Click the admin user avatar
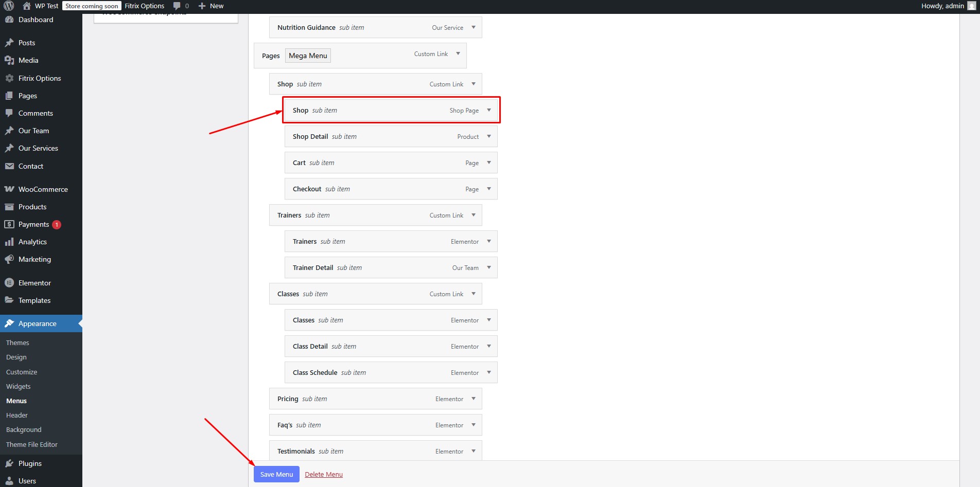This screenshot has width=980, height=487. [x=971, y=6]
